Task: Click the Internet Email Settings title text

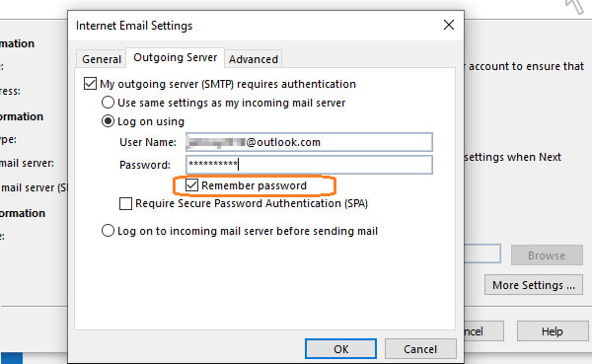Action: tap(134, 26)
